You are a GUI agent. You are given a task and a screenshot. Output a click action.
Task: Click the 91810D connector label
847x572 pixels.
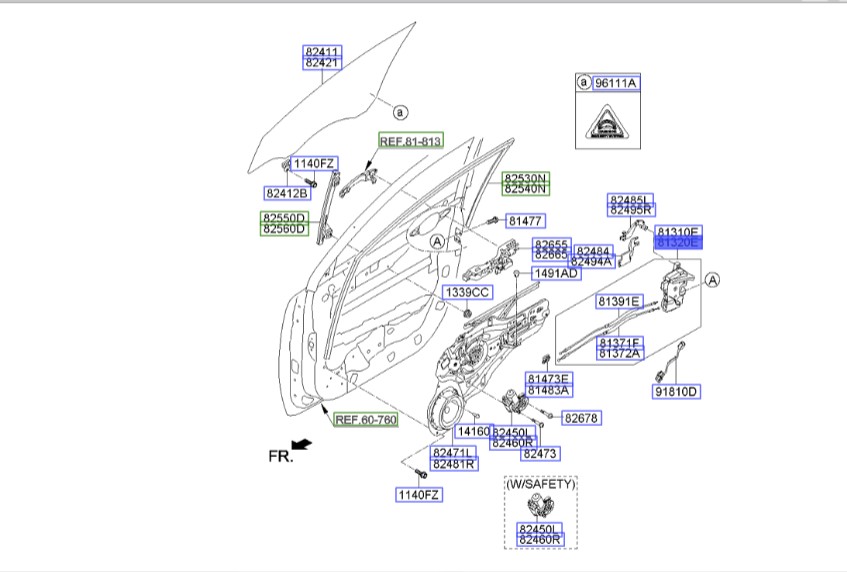click(677, 391)
